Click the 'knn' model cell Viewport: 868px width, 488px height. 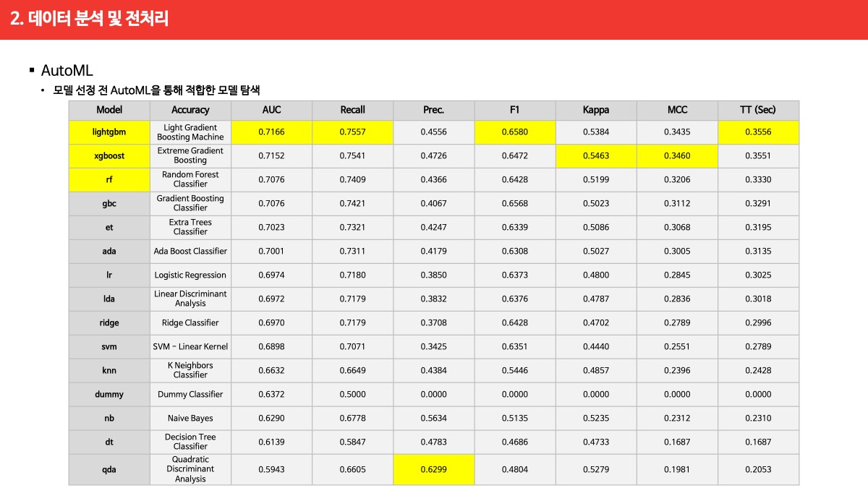(109, 370)
